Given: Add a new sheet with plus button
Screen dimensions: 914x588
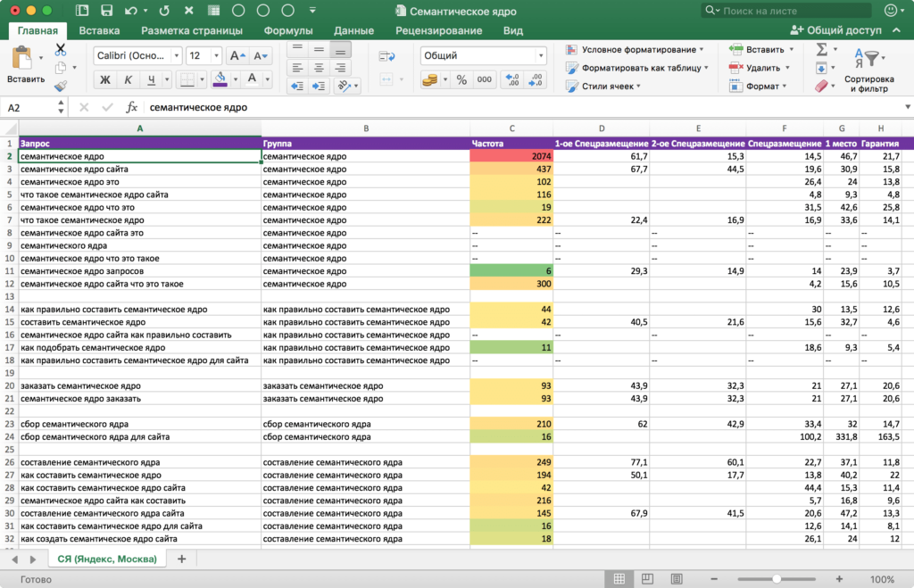Looking at the screenshot, I should click(182, 559).
